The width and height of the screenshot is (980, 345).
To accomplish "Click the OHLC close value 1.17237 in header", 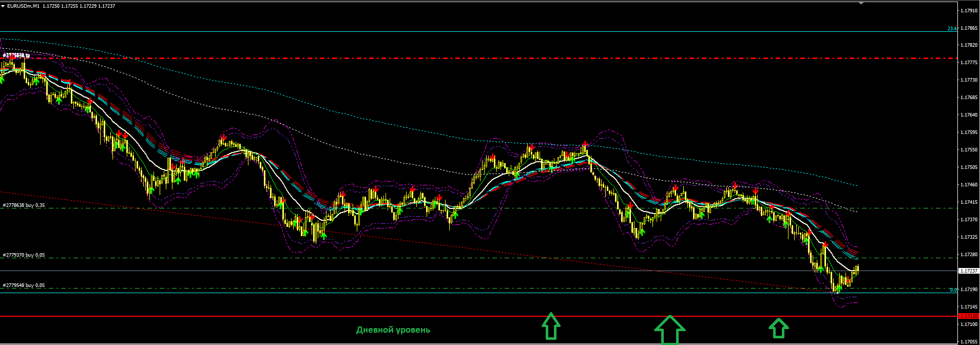I will (106, 6).
